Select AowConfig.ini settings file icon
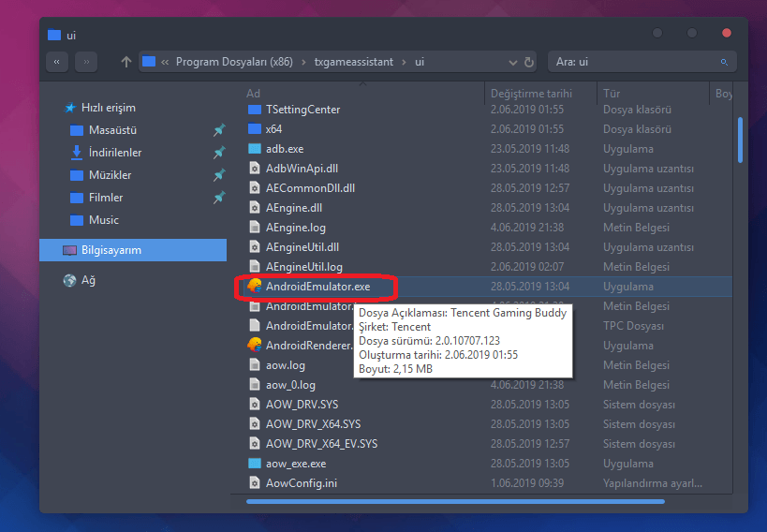 coord(255,483)
